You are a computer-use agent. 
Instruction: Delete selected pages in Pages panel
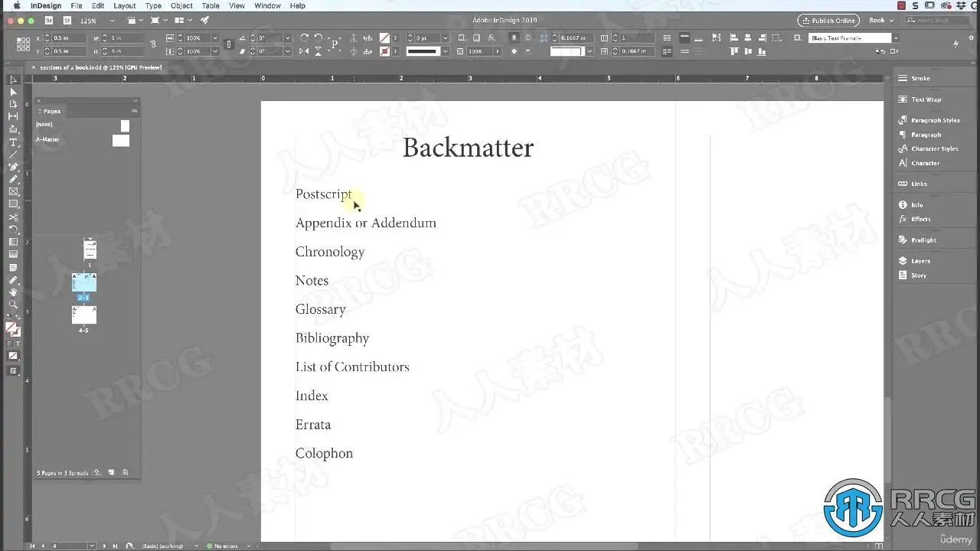126,473
